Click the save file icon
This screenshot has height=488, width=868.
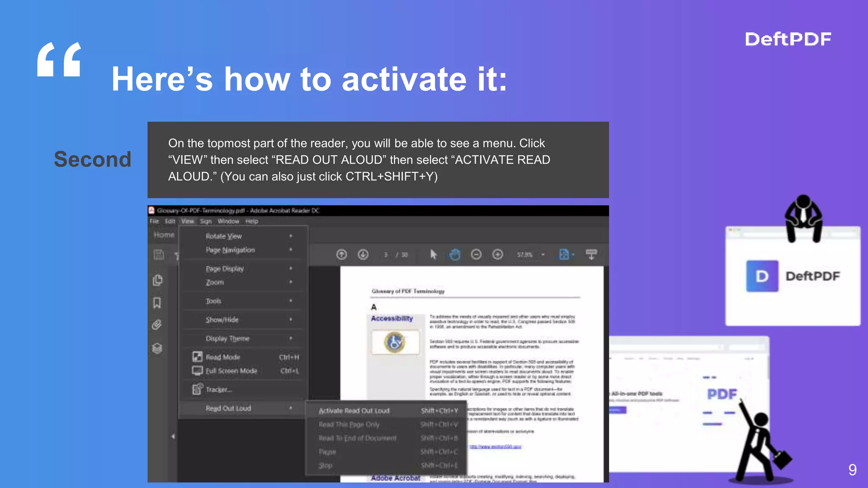tap(159, 254)
